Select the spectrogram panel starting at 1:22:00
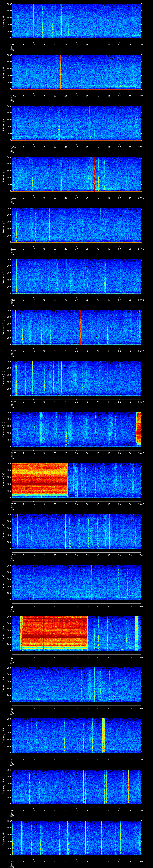The height and width of the screenshot is (868, 153). click(x=77, y=327)
